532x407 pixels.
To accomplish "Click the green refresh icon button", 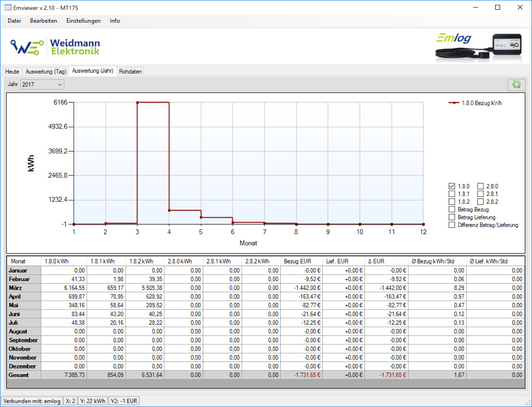I will coord(516,85).
